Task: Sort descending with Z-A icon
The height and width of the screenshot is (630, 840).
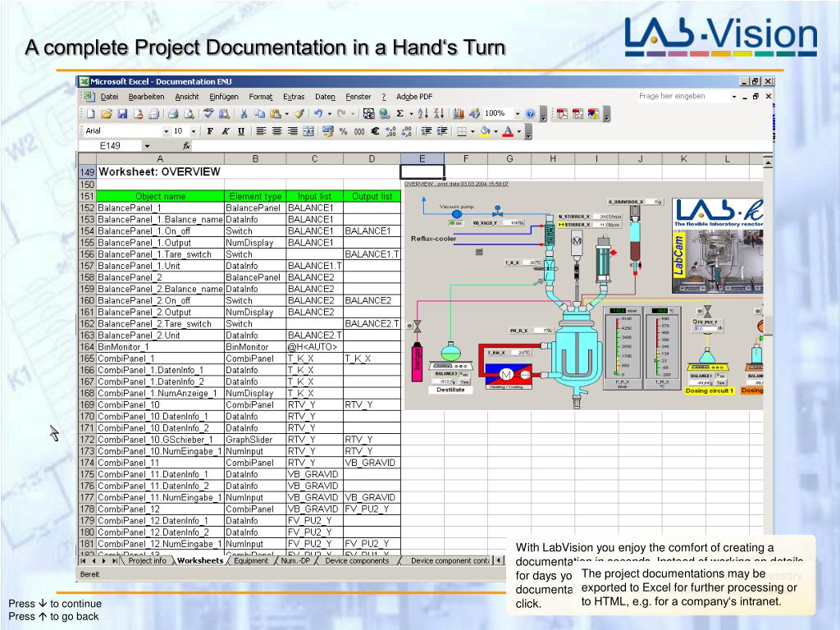Action: click(439, 113)
